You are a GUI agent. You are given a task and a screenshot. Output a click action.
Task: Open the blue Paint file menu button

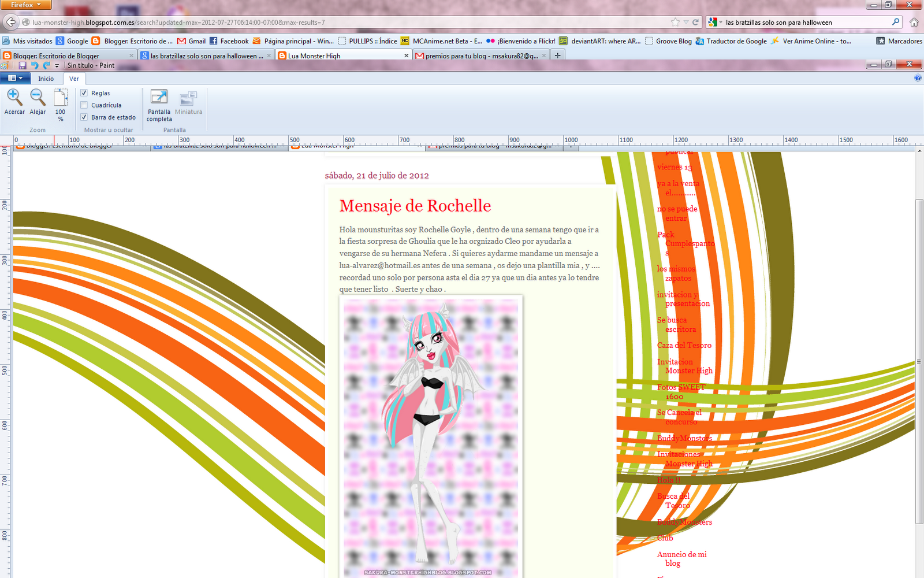pos(15,78)
